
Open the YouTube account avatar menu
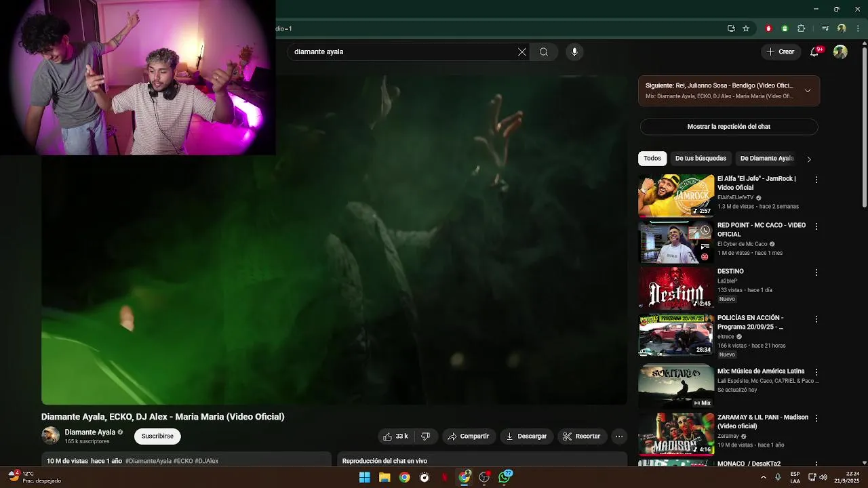840,52
